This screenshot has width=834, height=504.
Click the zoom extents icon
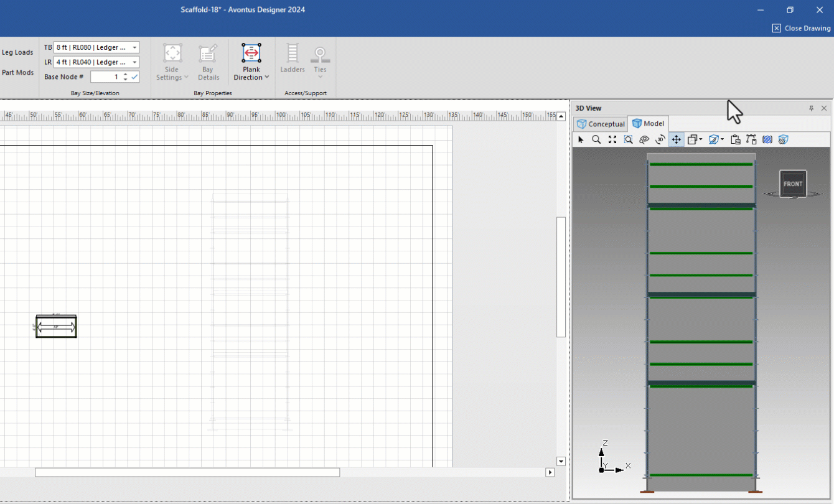click(x=612, y=140)
